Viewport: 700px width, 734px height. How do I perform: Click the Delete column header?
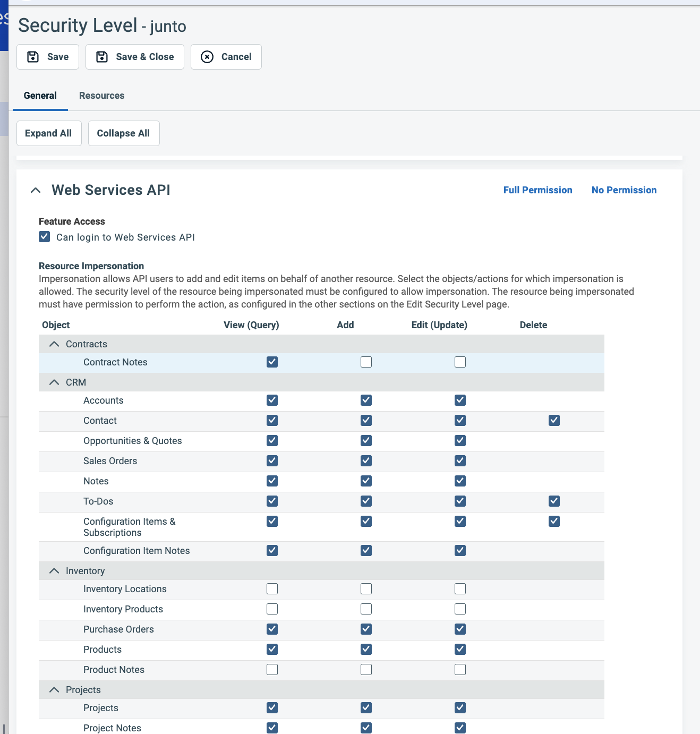[533, 325]
